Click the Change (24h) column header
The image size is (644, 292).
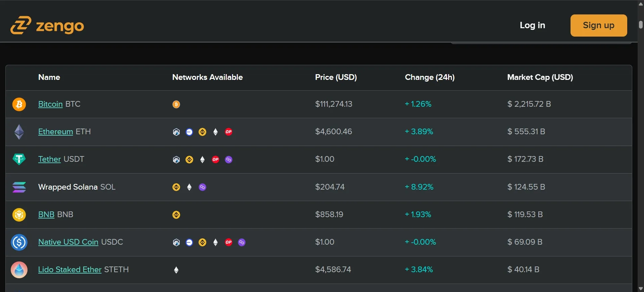[430, 77]
